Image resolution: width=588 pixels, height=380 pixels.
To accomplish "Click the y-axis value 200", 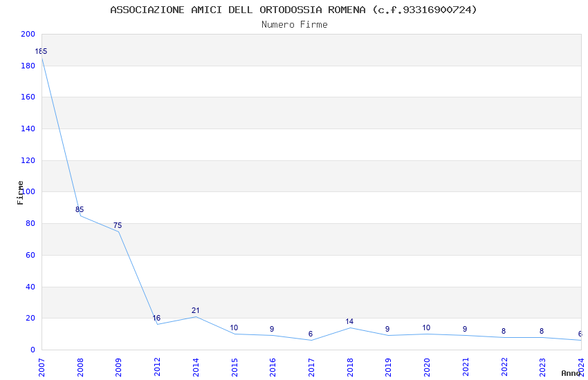I will (28, 34).
